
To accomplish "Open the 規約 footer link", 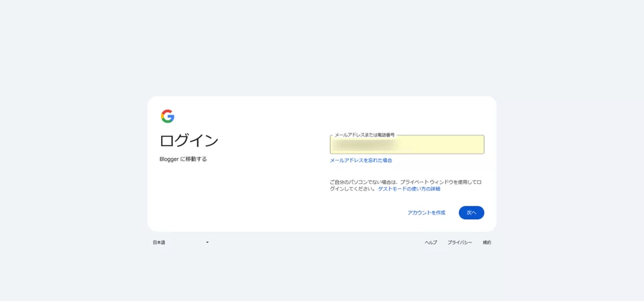I will coord(487,242).
